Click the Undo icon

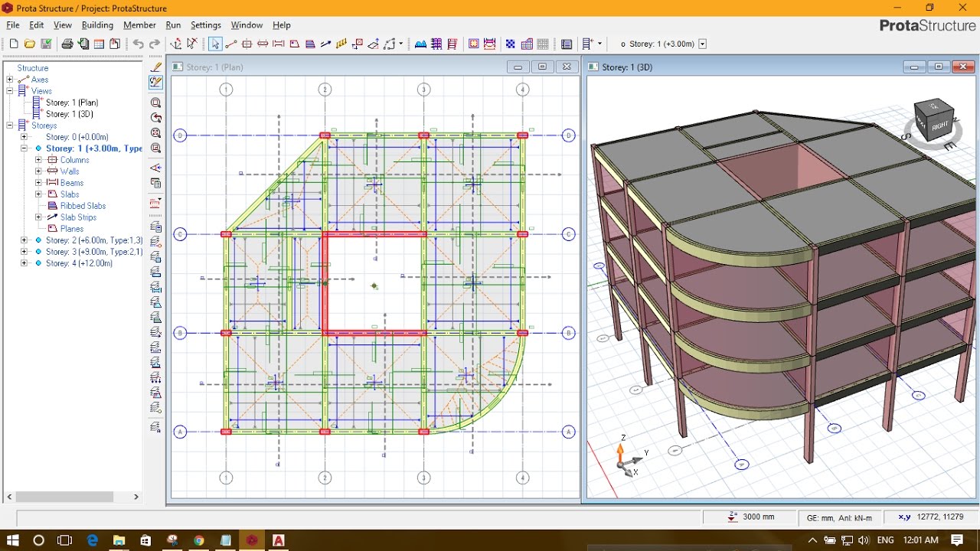pyautogui.click(x=139, y=44)
